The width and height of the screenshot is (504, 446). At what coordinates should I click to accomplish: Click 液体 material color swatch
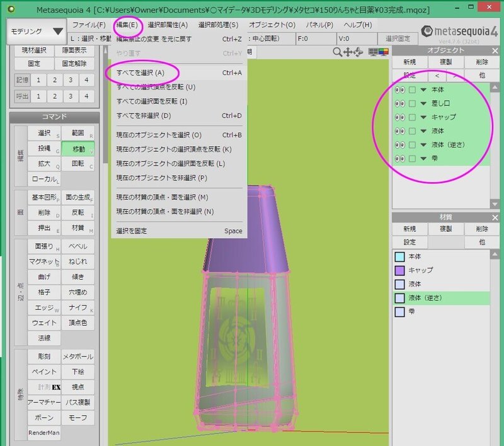[399, 284]
